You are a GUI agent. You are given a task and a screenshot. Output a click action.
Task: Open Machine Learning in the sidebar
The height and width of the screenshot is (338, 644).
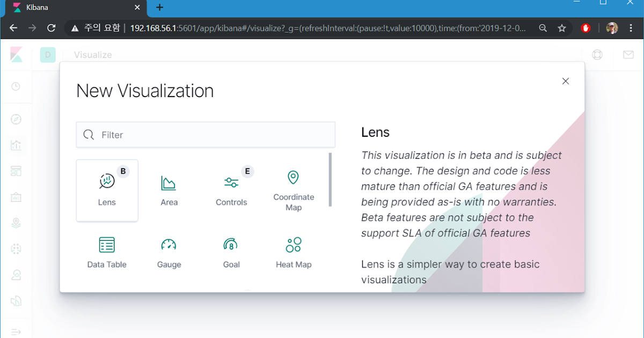pyautogui.click(x=16, y=248)
